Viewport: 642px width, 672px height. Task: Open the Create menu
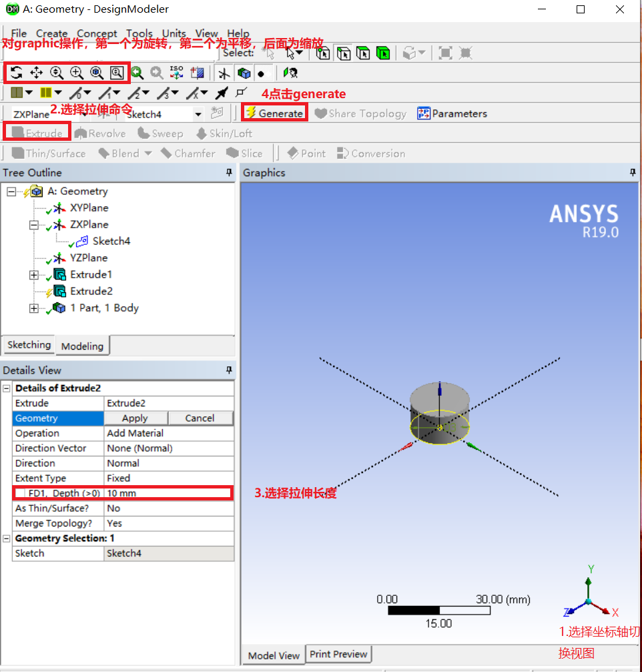coord(51,33)
